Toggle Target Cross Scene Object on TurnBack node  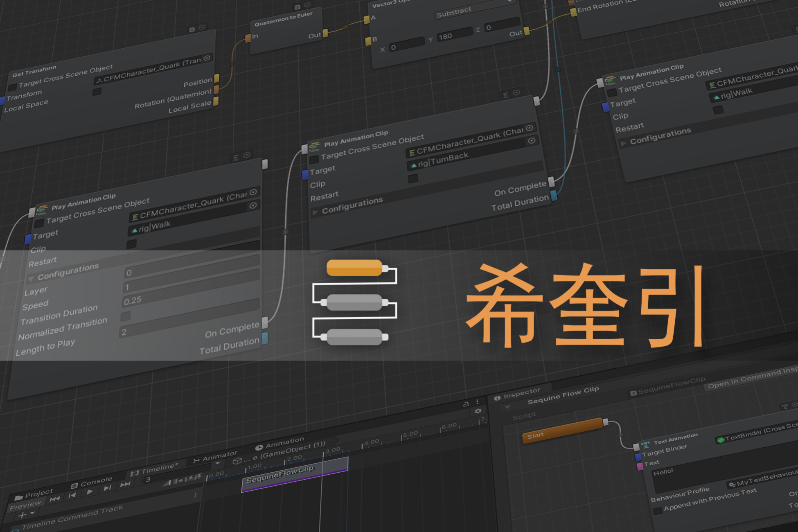(314, 159)
